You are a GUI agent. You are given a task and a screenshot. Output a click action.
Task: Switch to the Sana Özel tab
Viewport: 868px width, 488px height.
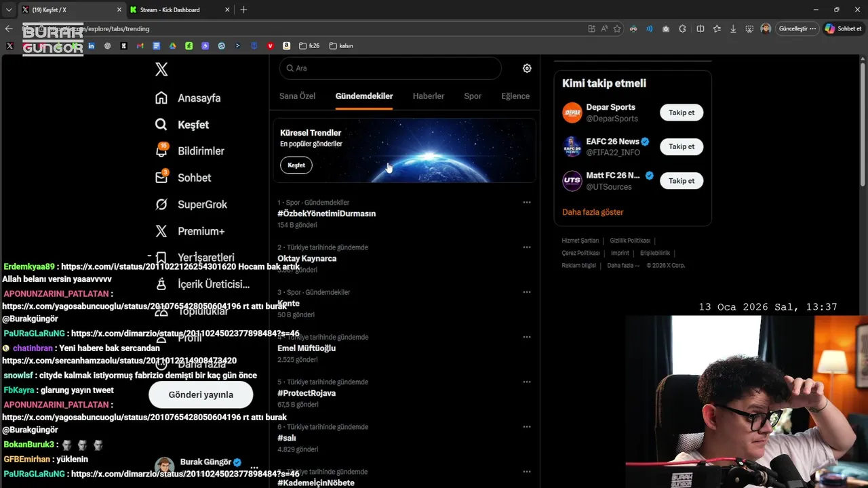(297, 96)
